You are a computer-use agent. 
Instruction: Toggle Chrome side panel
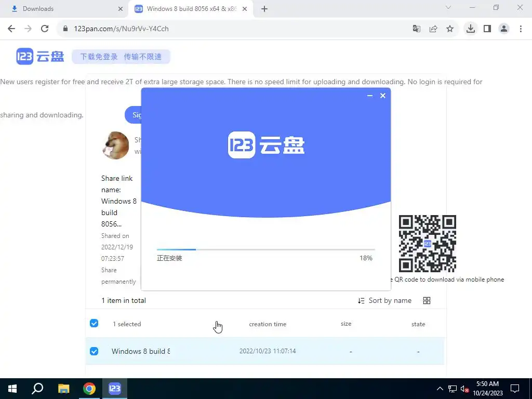[x=487, y=29]
